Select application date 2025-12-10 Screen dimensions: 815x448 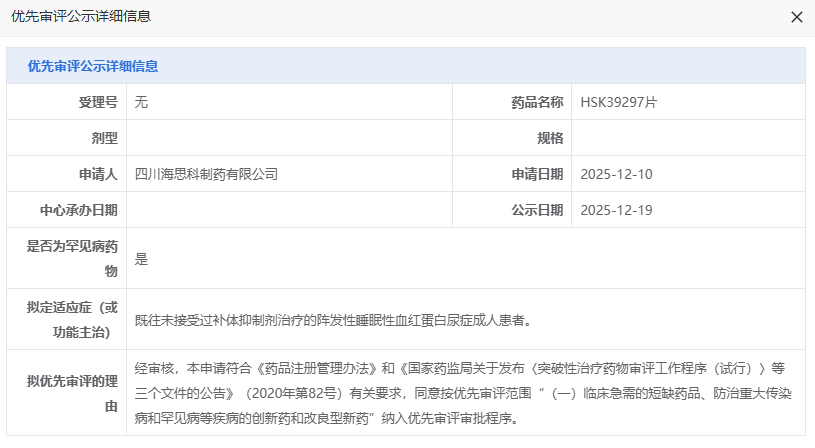616,174
